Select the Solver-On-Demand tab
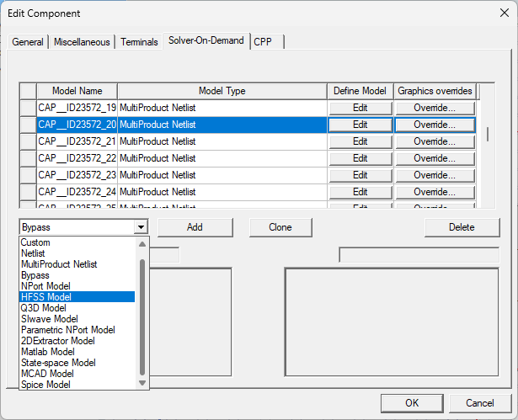518x420 pixels. coord(206,40)
